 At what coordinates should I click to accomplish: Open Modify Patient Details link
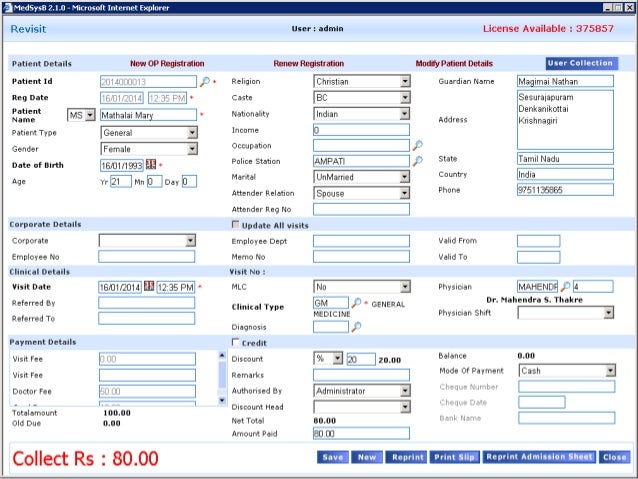[454, 63]
